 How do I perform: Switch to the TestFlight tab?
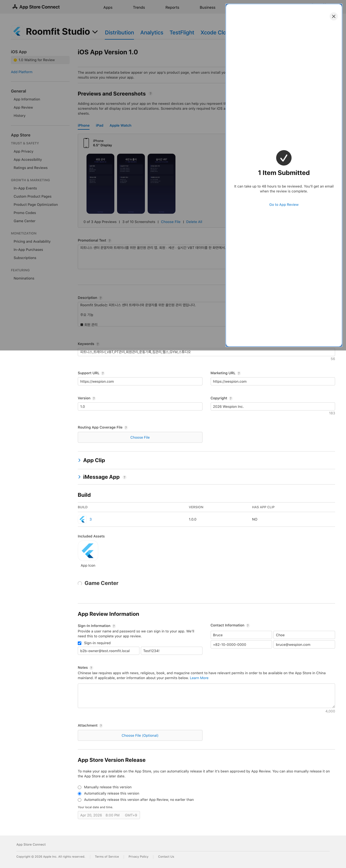(x=181, y=32)
